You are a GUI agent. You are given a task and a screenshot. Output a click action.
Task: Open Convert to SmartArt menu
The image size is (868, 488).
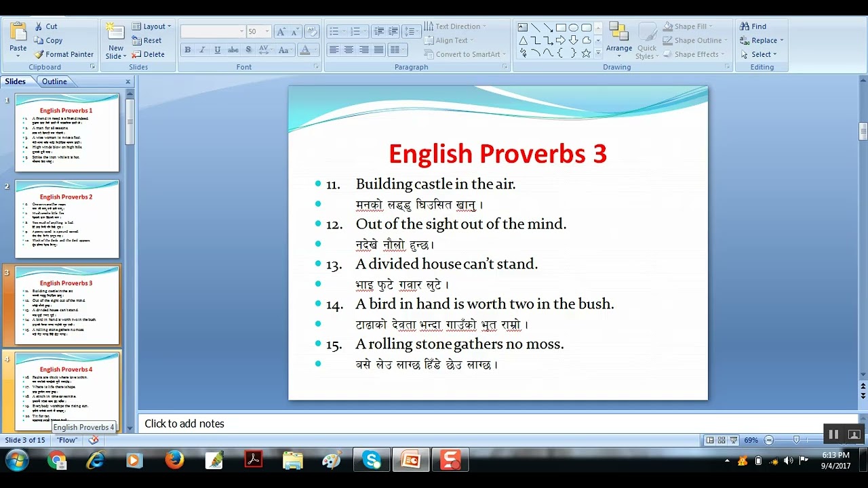tap(466, 54)
